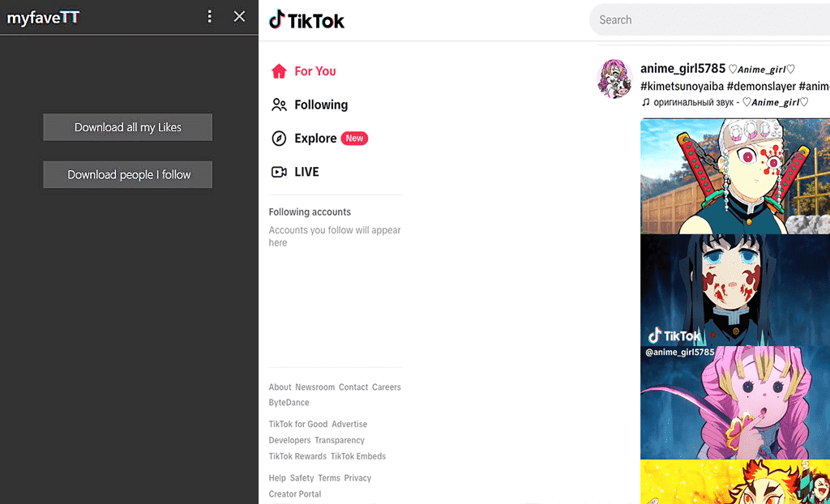Click the Explore compass icon

279,139
